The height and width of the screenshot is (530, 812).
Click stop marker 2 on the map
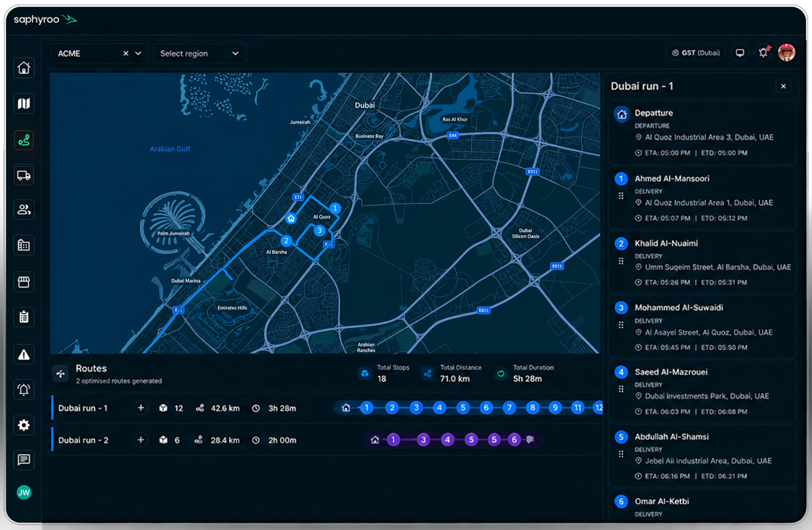point(286,241)
